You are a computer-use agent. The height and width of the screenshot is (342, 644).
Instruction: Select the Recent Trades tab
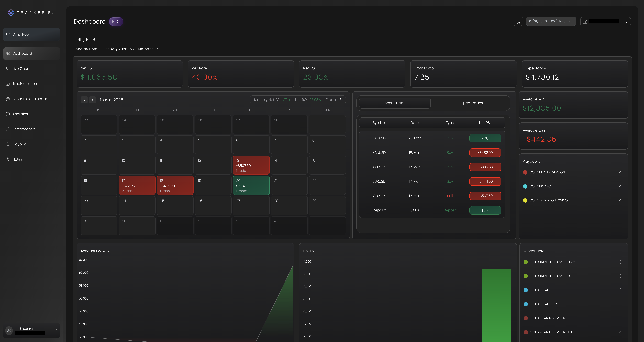pos(394,103)
